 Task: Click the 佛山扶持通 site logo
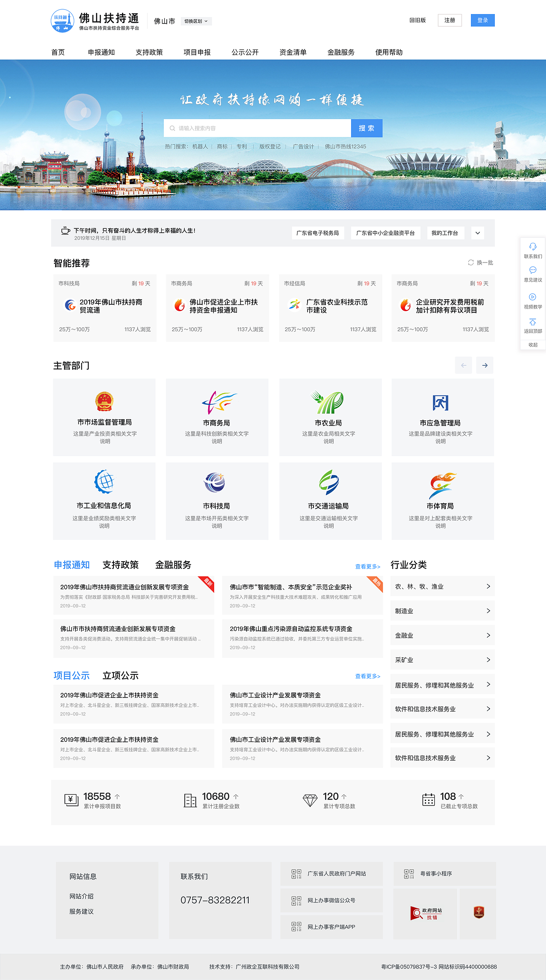tap(95, 21)
